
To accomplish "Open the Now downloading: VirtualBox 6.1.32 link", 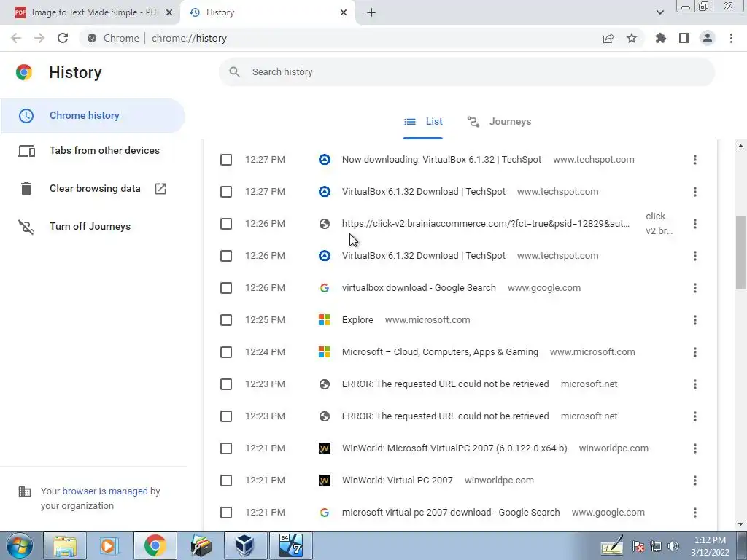I will pyautogui.click(x=441, y=160).
